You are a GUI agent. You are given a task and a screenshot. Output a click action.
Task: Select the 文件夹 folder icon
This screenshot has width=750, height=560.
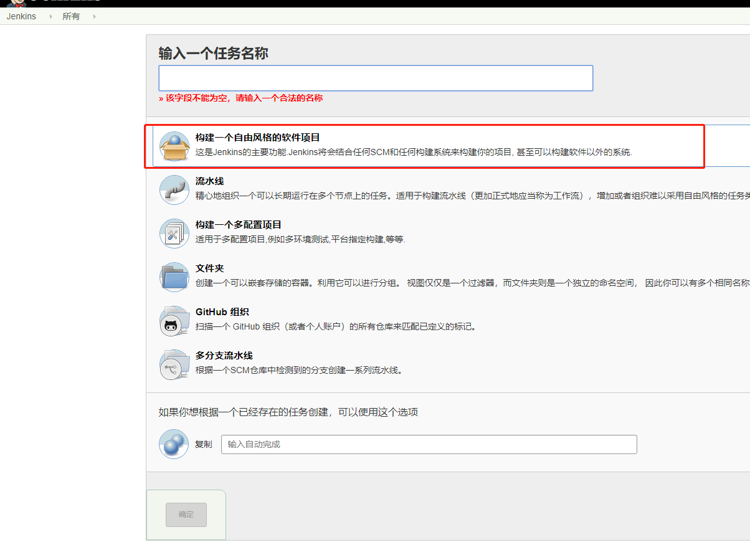[x=174, y=277]
